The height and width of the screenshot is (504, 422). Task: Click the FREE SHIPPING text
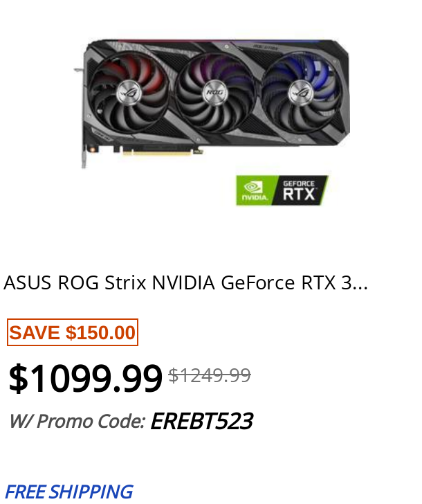(x=68, y=492)
